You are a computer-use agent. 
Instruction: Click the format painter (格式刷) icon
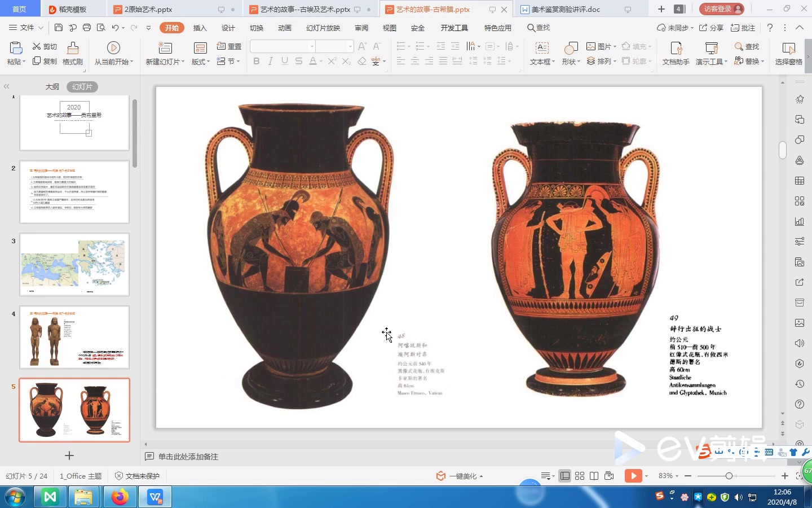coord(73,48)
